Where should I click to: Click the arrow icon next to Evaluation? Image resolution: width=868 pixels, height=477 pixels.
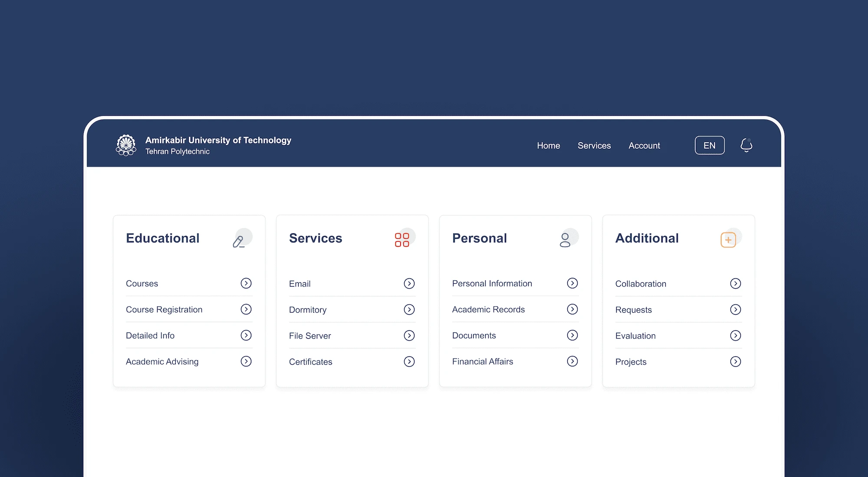pos(736,336)
